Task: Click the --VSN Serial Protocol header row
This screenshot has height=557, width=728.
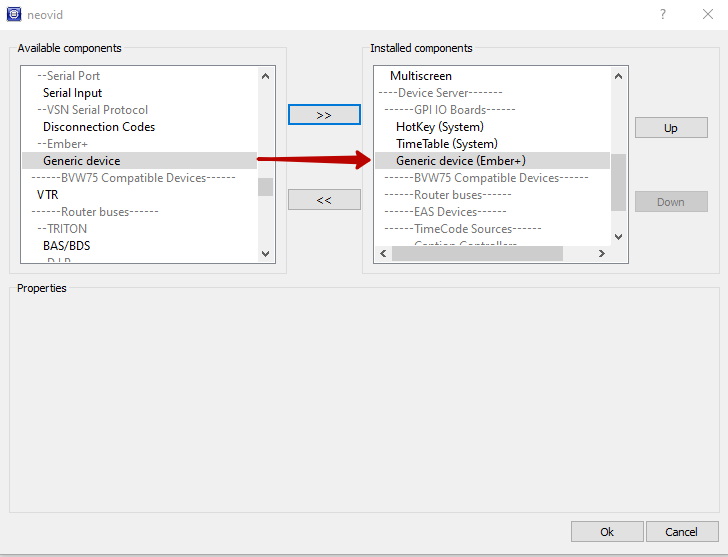Action: point(139,110)
